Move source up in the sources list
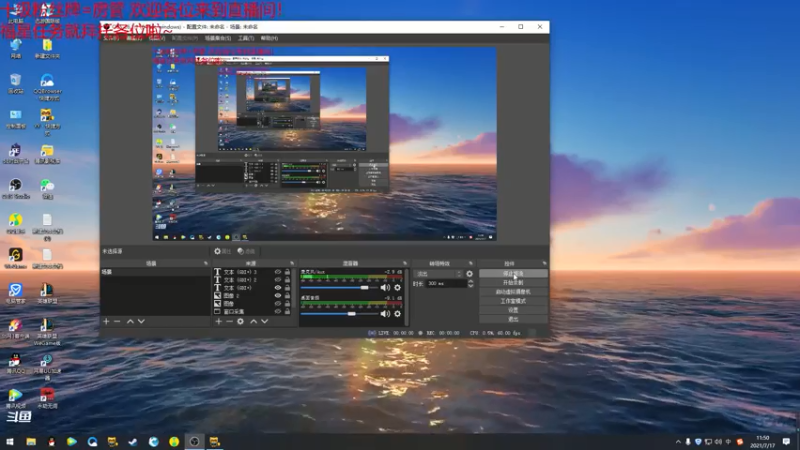 click(254, 321)
